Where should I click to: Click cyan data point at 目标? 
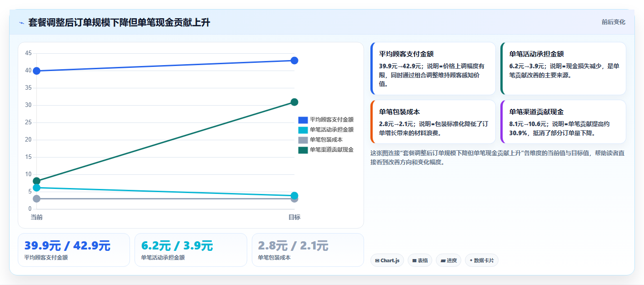(x=294, y=196)
